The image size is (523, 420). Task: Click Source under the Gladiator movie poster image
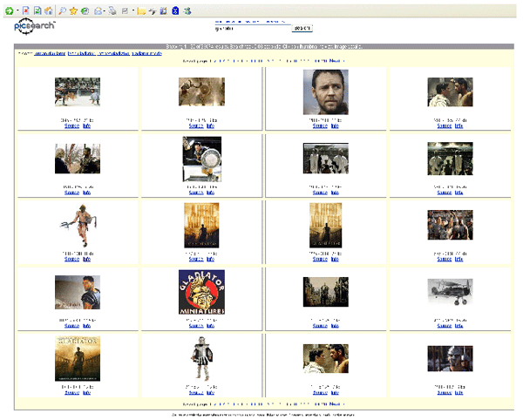click(71, 392)
